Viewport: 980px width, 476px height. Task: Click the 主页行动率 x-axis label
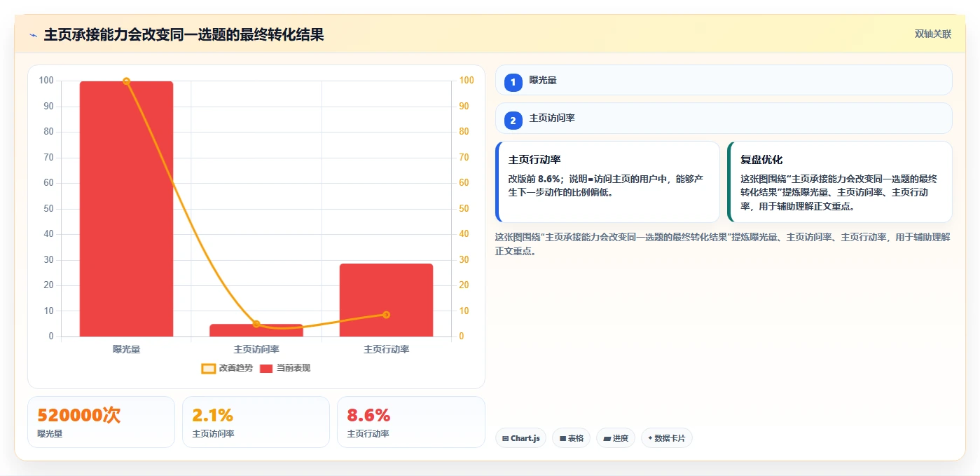coord(387,349)
